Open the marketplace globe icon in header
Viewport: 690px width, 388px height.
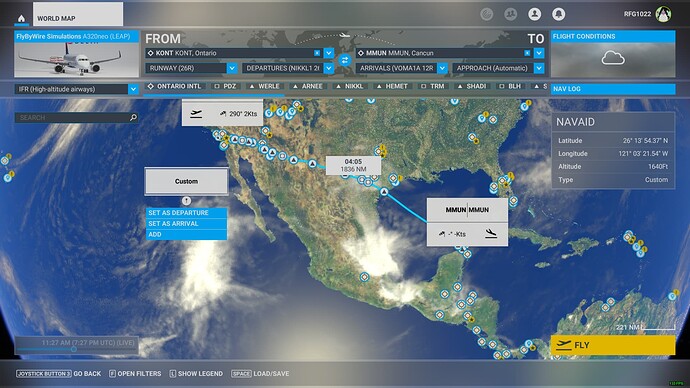point(486,15)
